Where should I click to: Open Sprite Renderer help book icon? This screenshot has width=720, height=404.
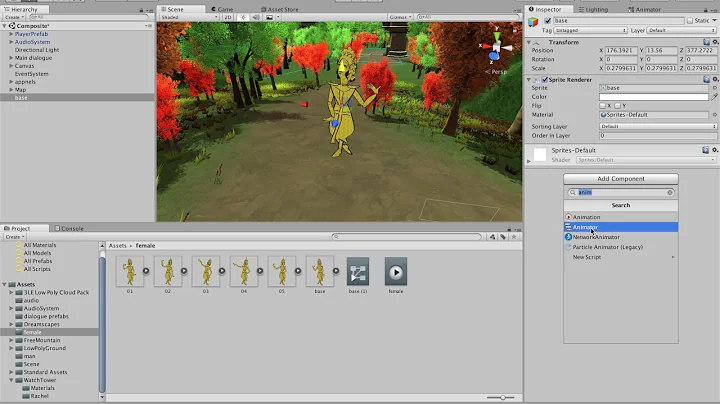706,79
